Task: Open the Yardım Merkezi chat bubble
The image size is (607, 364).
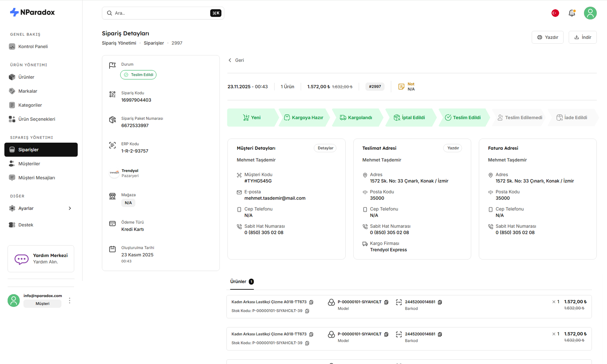Action: click(22, 259)
